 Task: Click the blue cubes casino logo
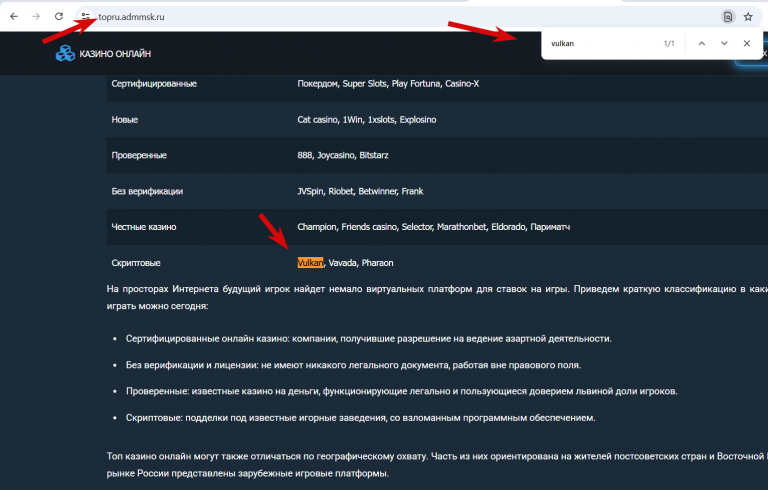pos(65,53)
